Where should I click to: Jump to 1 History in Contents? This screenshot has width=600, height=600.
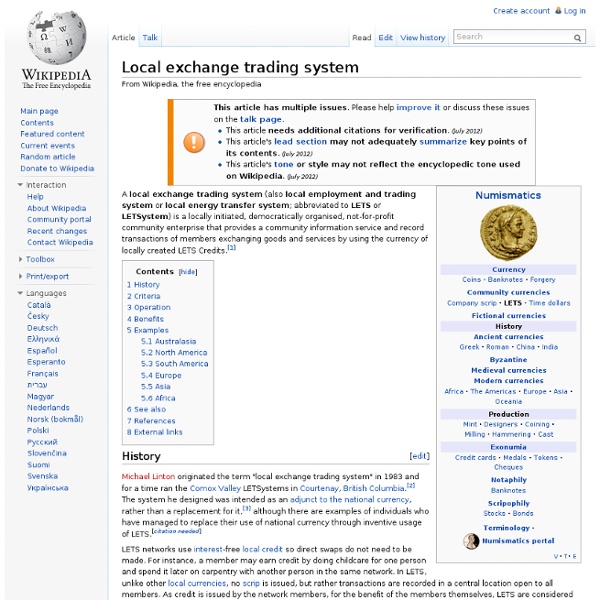[143, 285]
